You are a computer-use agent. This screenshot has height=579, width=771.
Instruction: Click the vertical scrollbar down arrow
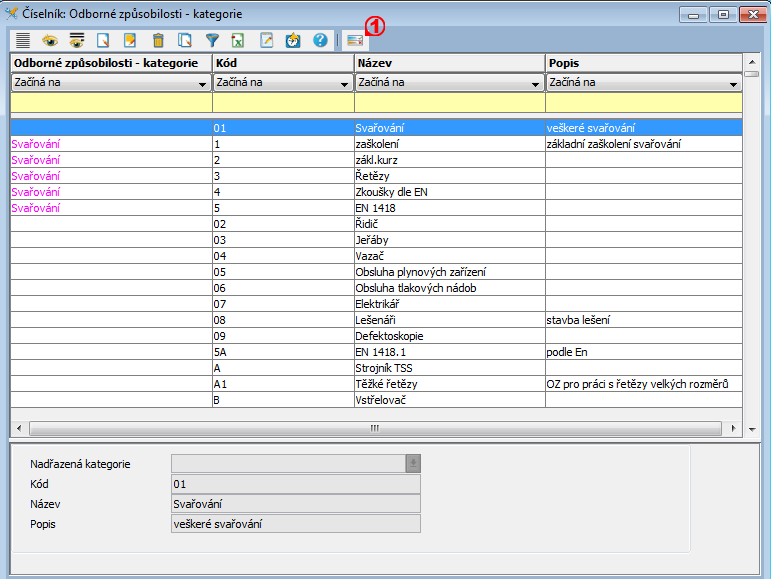point(752,428)
